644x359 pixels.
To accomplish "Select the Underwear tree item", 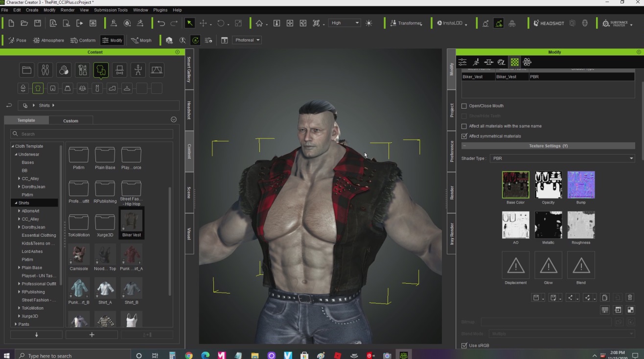I will coord(29,155).
